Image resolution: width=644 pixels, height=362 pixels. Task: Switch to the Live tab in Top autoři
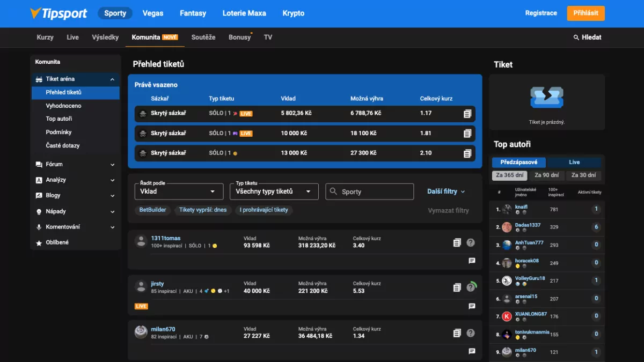(x=574, y=162)
